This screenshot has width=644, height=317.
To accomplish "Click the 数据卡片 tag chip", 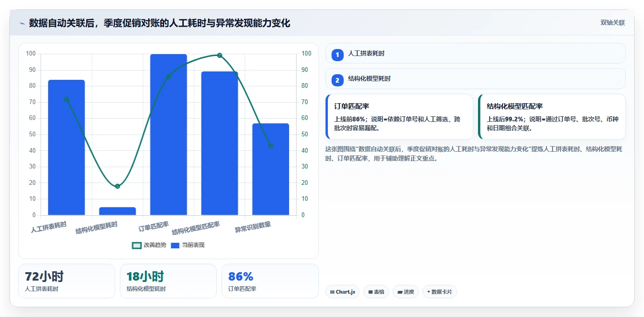I will pyautogui.click(x=439, y=292).
